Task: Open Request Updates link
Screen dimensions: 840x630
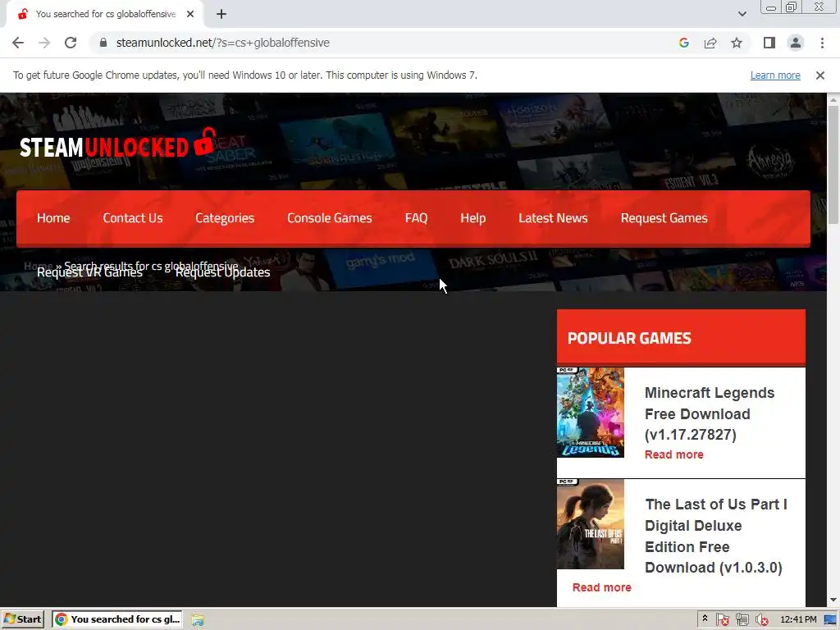Action: [223, 272]
